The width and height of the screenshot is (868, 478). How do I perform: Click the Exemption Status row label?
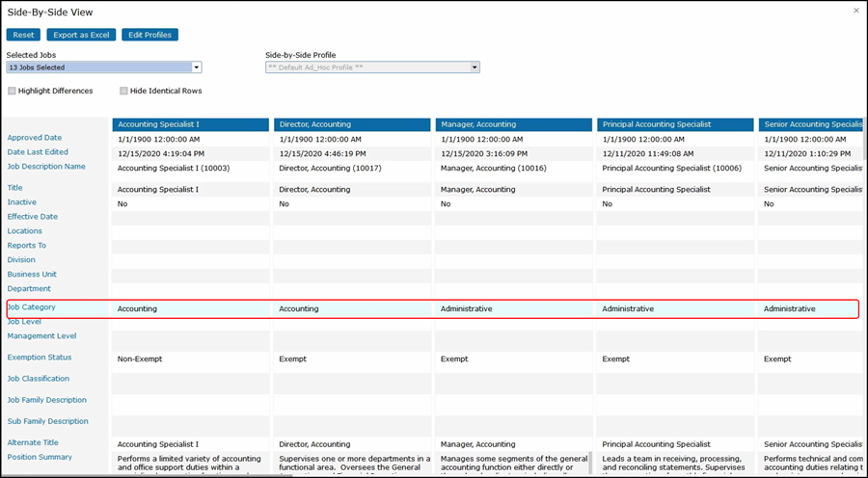39,358
